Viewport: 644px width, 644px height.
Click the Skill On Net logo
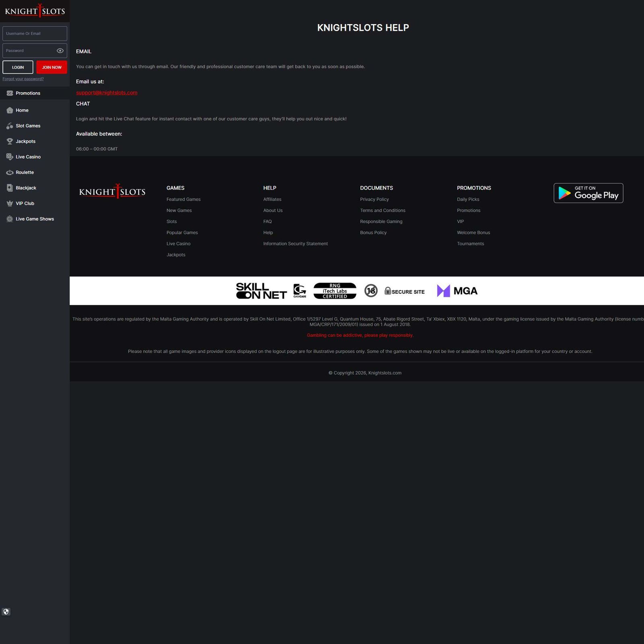261,291
